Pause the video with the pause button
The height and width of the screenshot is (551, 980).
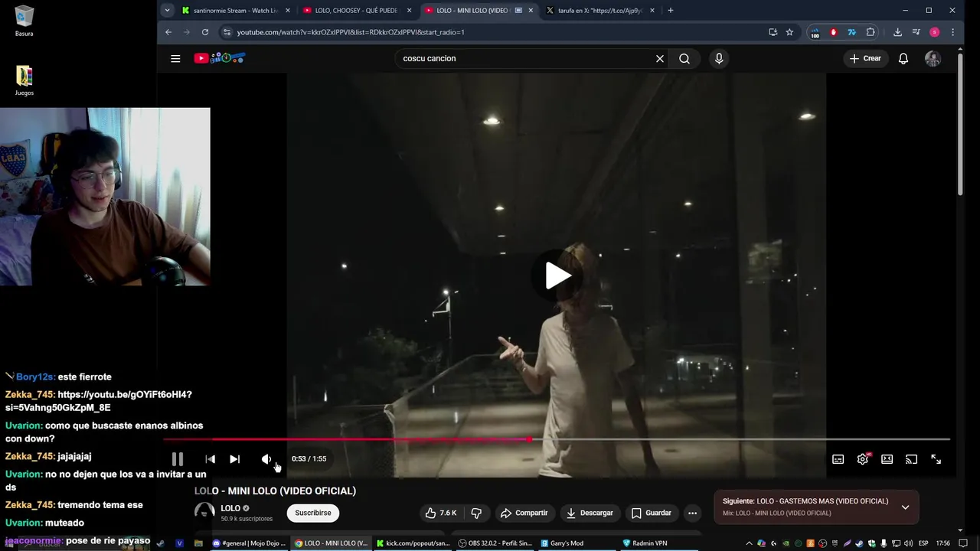click(x=178, y=459)
